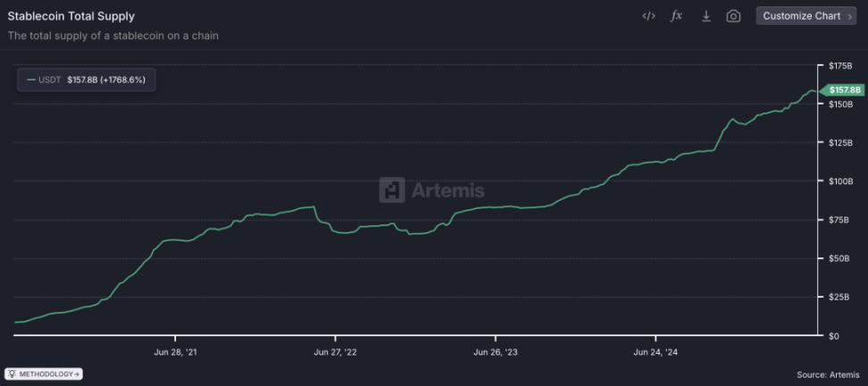868x386 pixels.
Task: Click the lightbulb icon in Methodology
Action: coord(13,373)
